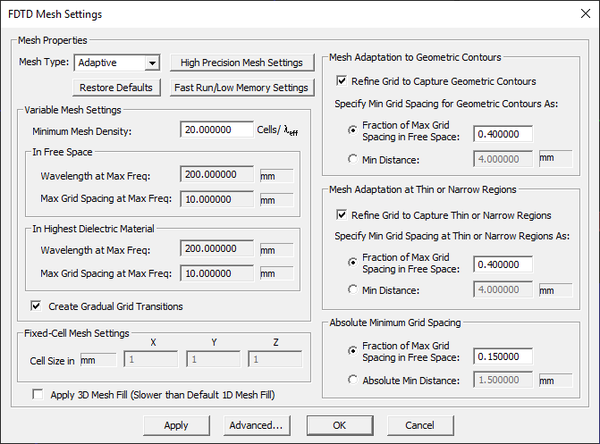Select Fraction radio under Absolute Minimum Grid Spacing
Screen dimensions: 600x444
(x=351, y=351)
